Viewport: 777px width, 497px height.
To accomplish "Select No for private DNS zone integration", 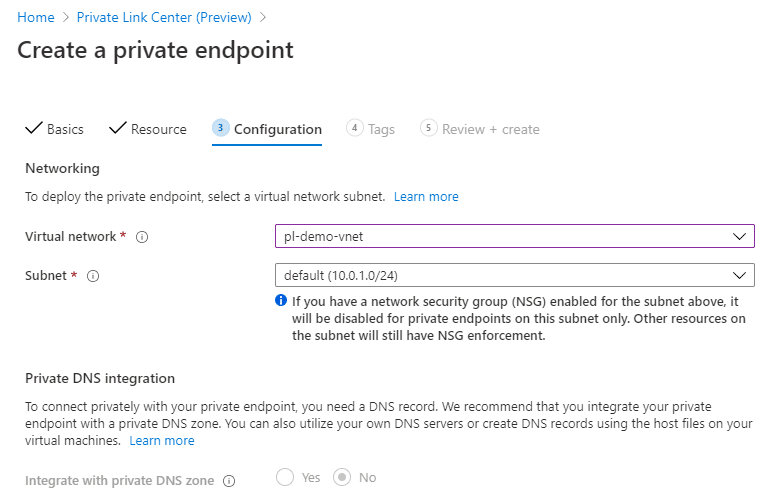I will (x=342, y=477).
